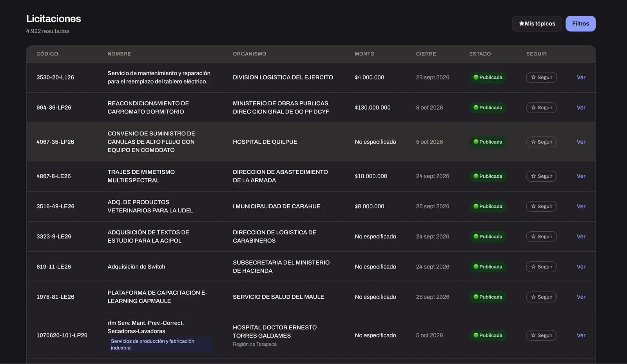Image resolution: width=627 pixels, height=364 pixels.
Task: Click PLATAFORMA DE CAPACITACIÓN E-LEARNING CAPMAULE name
Action: click(157, 297)
